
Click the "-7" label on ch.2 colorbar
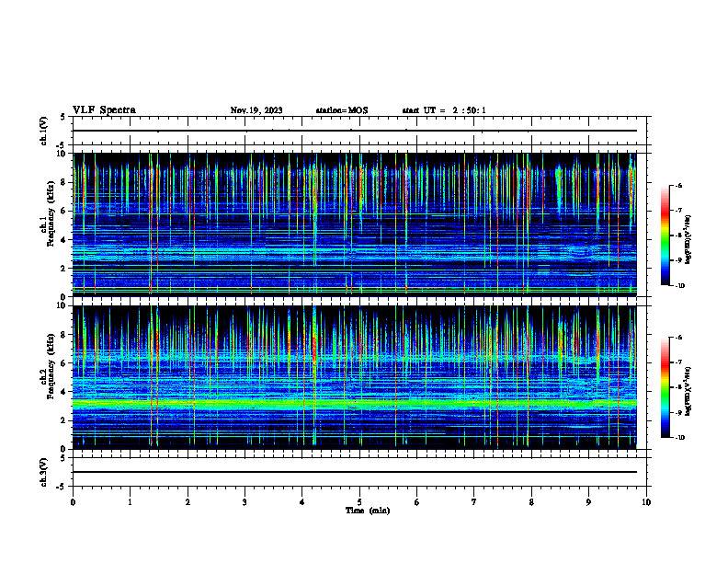(x=678, y=362)
